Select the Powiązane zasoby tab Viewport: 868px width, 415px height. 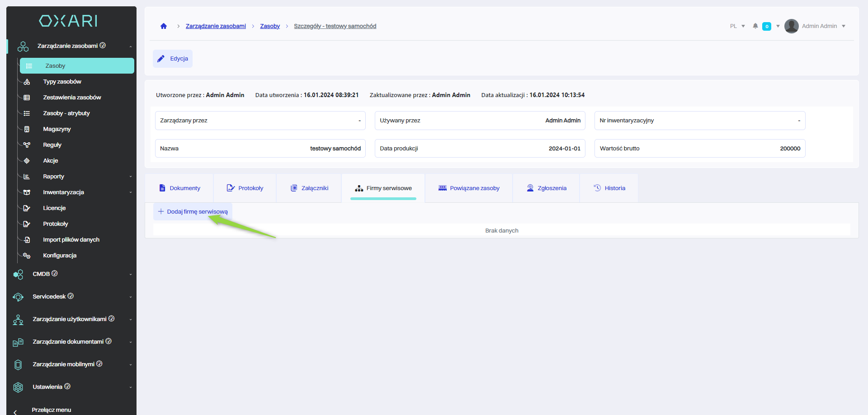(x=469, y=188)
